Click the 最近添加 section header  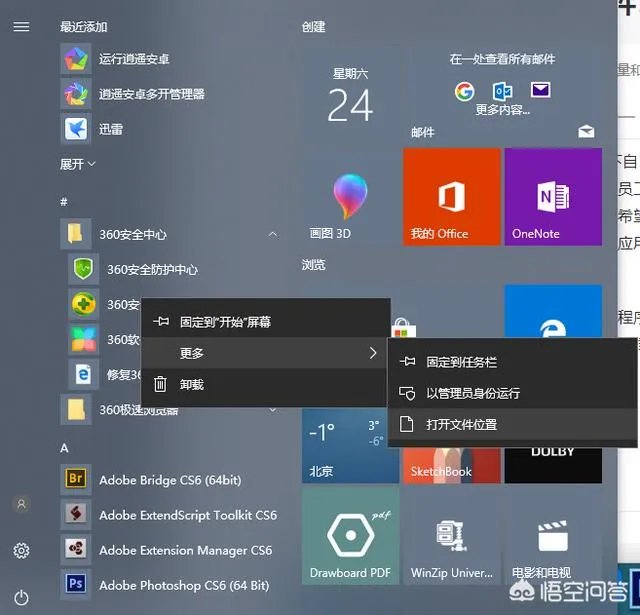click(84, 27)
